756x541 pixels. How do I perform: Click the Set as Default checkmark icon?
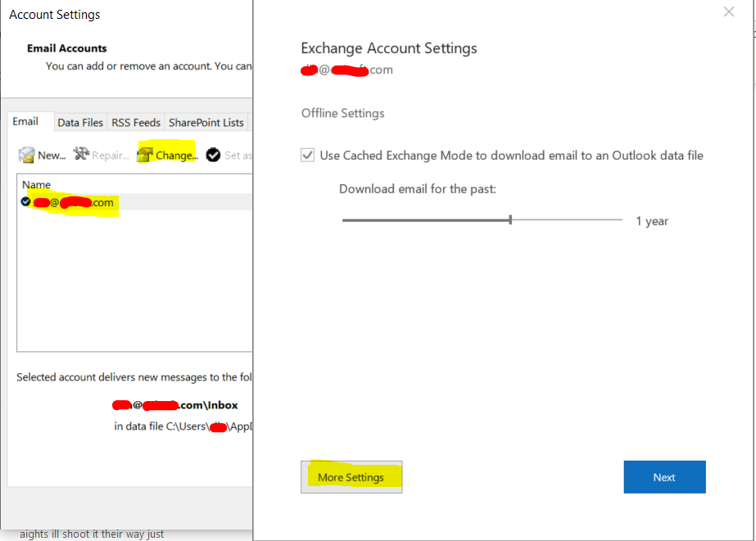point(213,155)
